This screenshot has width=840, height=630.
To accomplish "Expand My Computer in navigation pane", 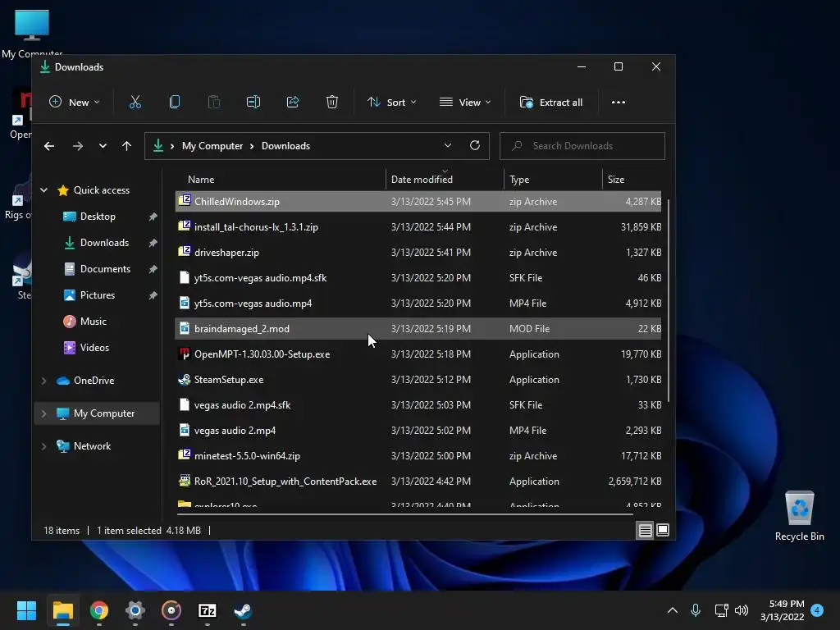I will tap(44, 413).
